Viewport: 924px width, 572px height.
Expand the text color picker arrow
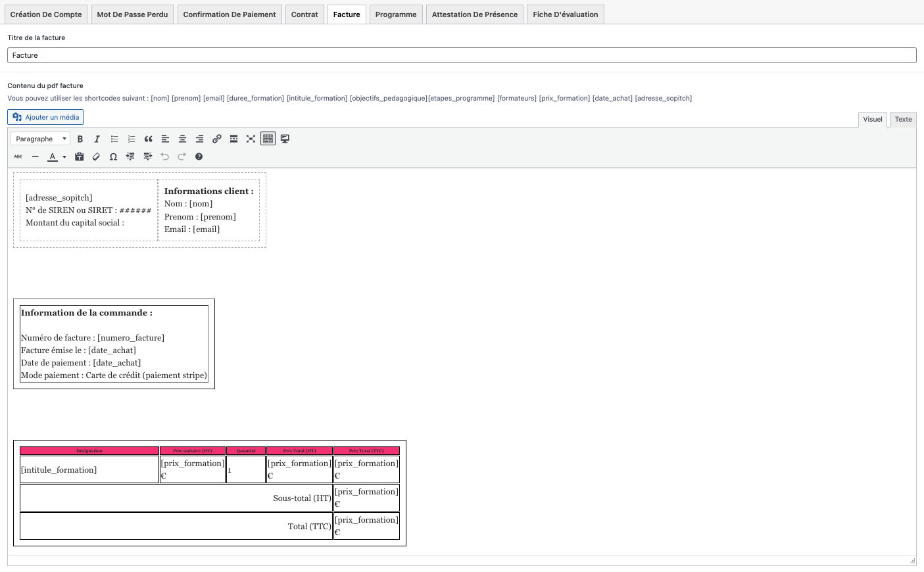(x=64, y=157)
